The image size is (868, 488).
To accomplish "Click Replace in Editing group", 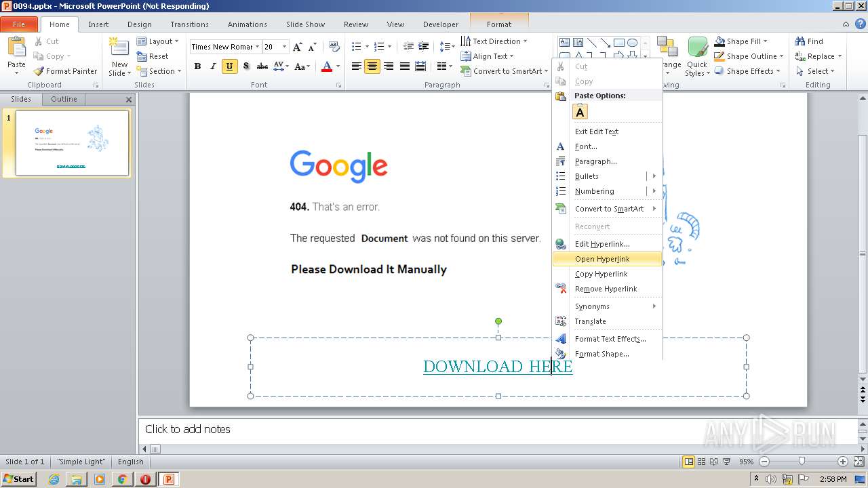I will pos(818,56).
